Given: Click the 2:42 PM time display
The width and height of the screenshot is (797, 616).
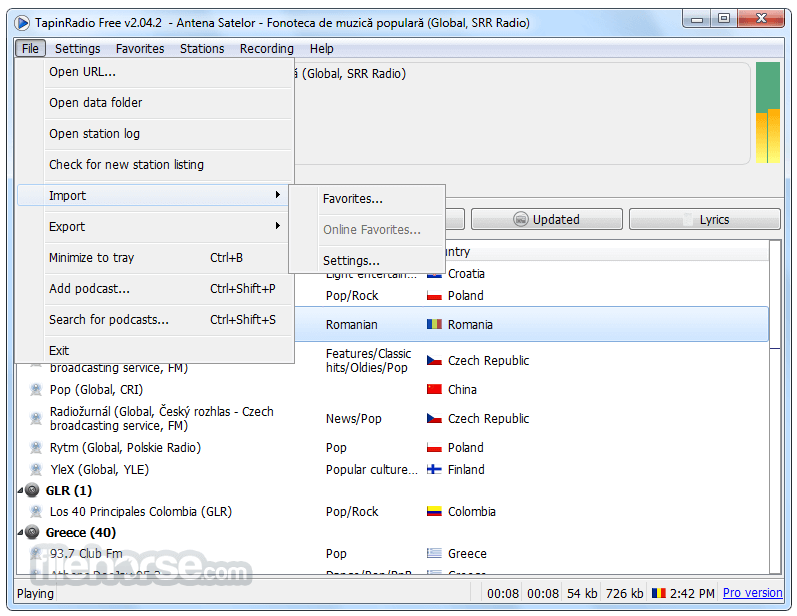Looking at the screenshot, I should click(x=692, y=594).
